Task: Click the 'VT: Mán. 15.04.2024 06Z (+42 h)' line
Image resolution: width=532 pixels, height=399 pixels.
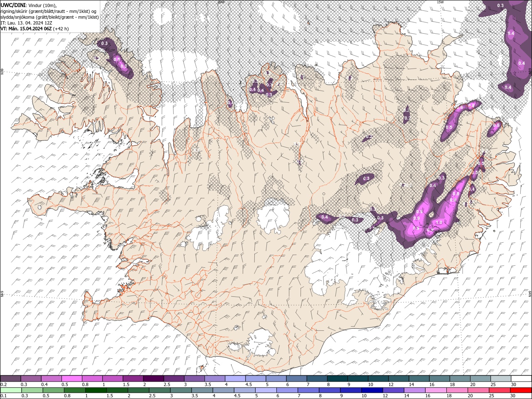Action: (34, 29)
